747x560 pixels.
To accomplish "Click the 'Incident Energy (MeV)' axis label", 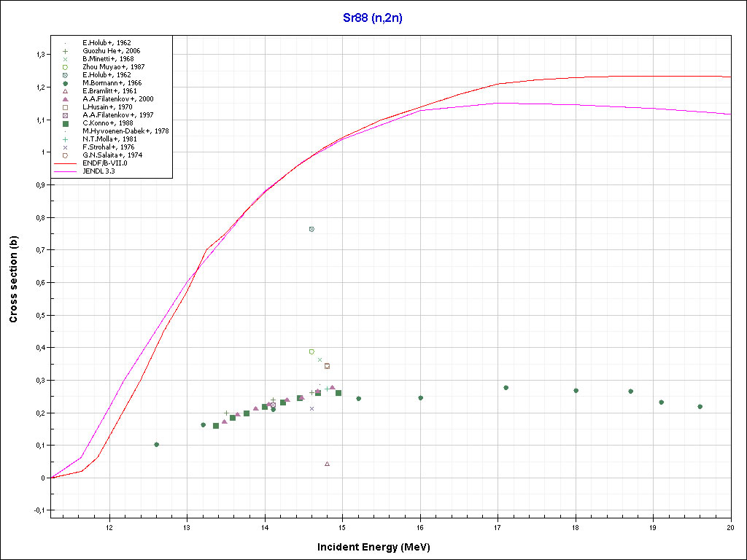I will tap(379, 547).
